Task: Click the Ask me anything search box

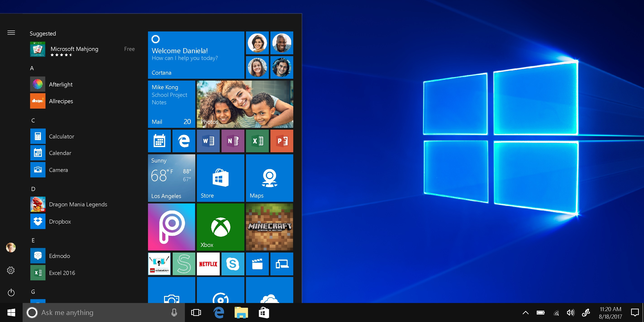Action: tap(100, 312)
